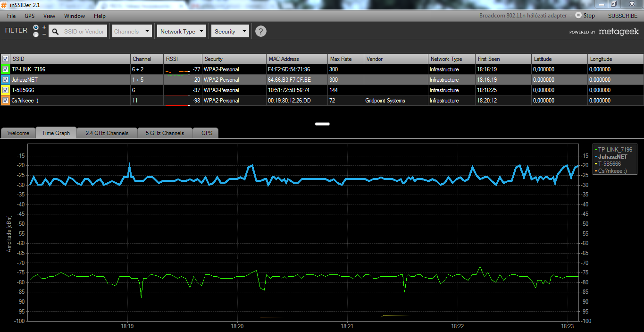Screen dimensions: 644x332
Task: Uncheck the Cs?rikeee :) network checkbox
Action: coord(5,101)
